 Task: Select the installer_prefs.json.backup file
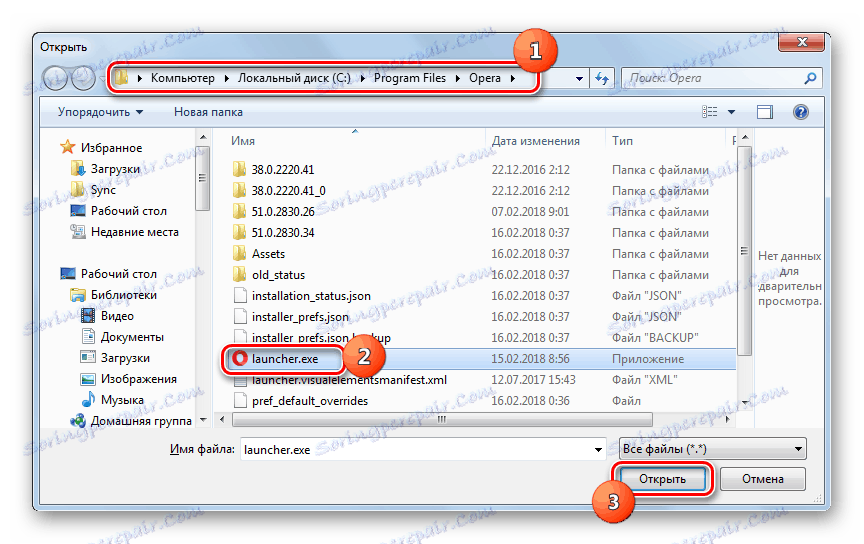(321, 337)
